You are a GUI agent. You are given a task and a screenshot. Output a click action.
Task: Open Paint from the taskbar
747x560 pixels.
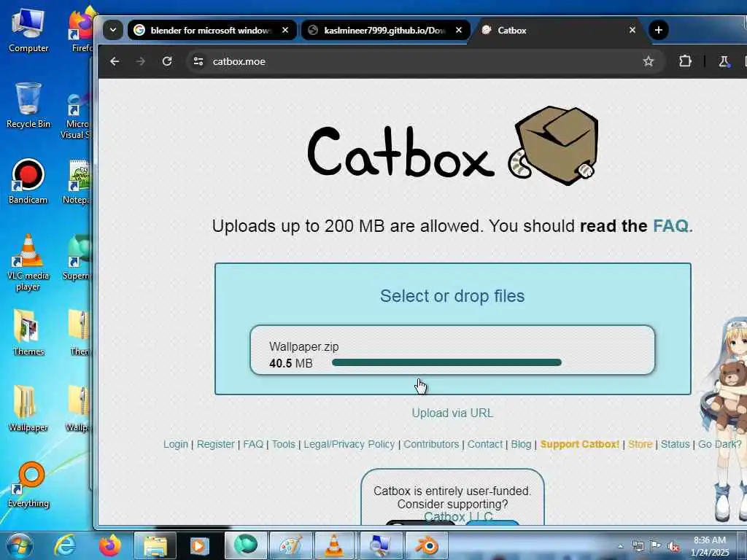click(290, 545)
